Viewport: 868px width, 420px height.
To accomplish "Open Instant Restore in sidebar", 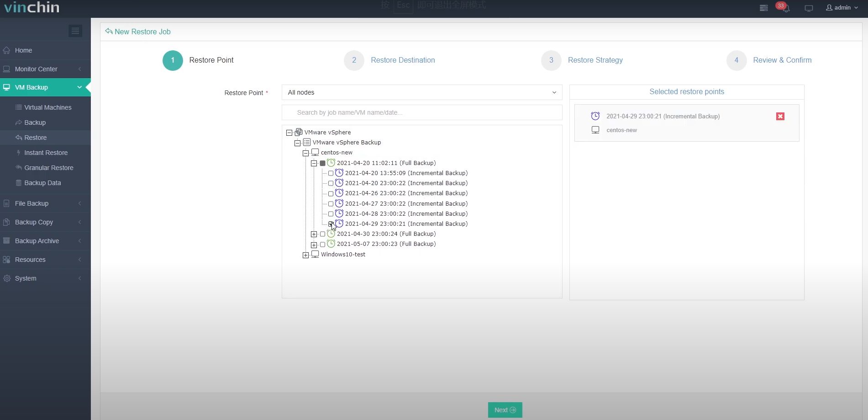I will (x=45, y=153).
